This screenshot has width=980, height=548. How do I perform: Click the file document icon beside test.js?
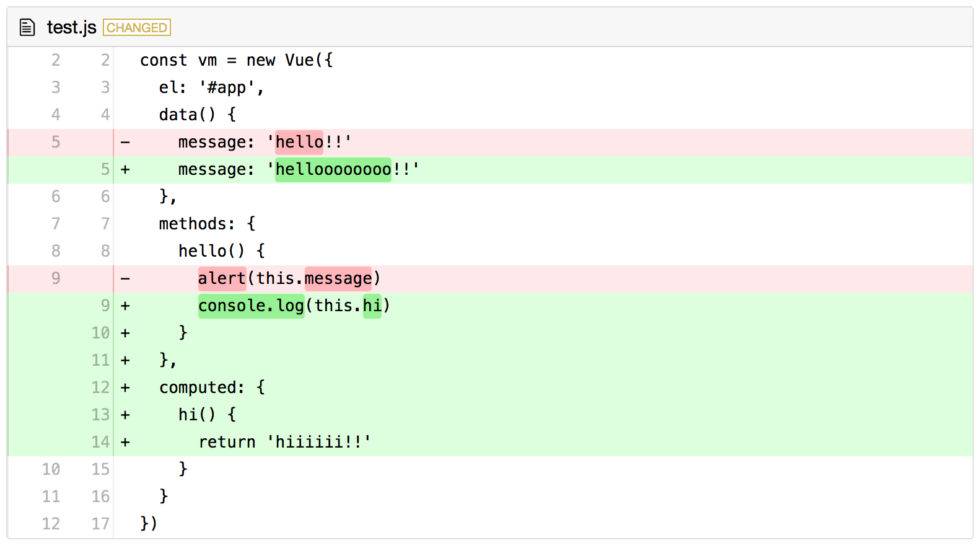click(27, 28)
